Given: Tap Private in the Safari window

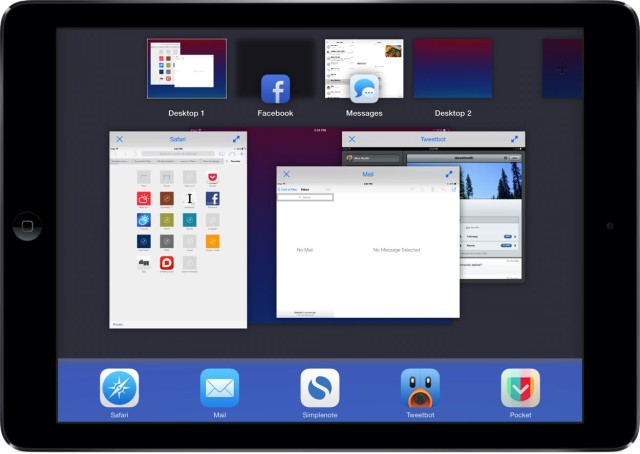Looking at the screenshot, I should [x=118, y=324].
